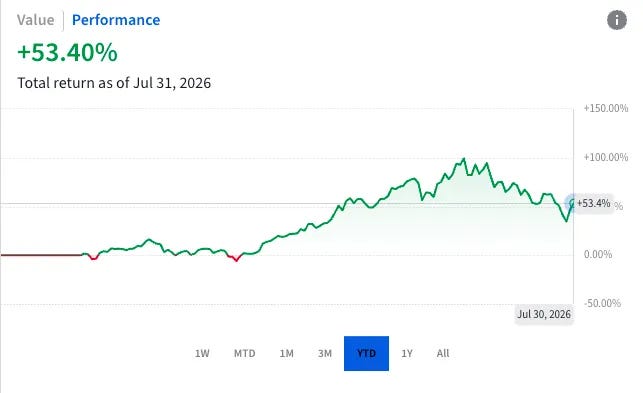
Task: Click the Jul 30, 2026 date label
Action: pos(544,314)
